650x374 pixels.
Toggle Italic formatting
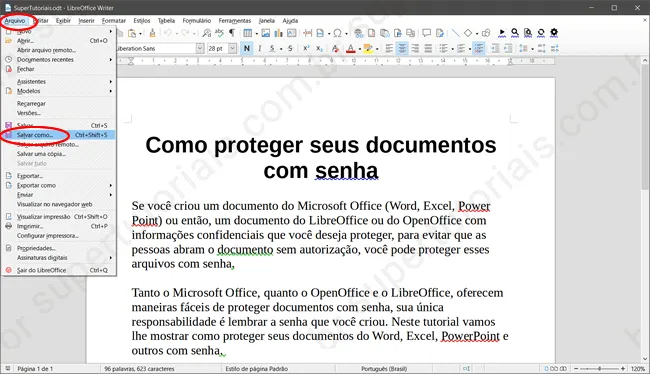tap(260, 49)
